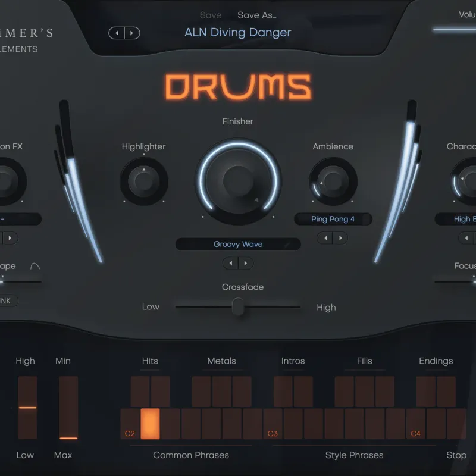476x476 pixels.
Task: Click the Character knob
Action: pyautogui.click(x=464, y=181)
